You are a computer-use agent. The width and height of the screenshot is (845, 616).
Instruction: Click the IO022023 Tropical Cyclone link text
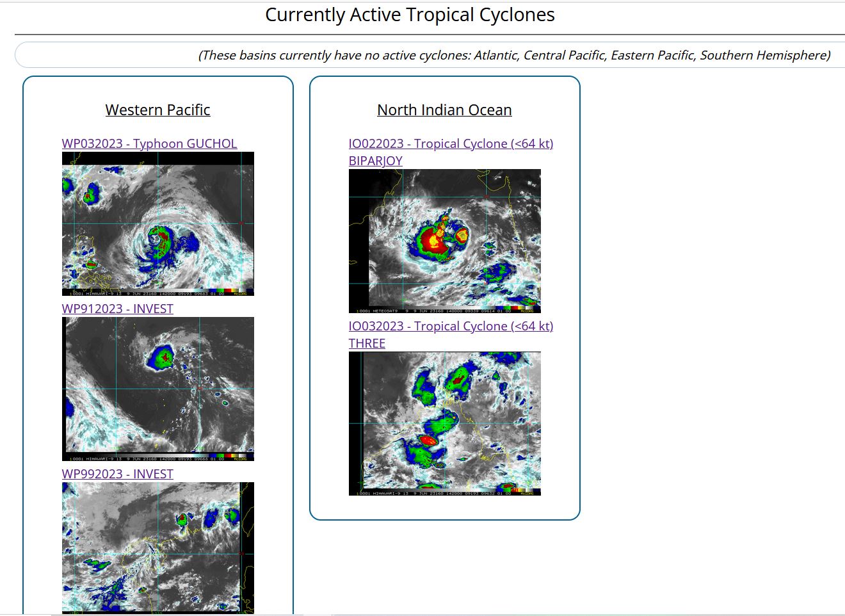(x=451, y=143)
